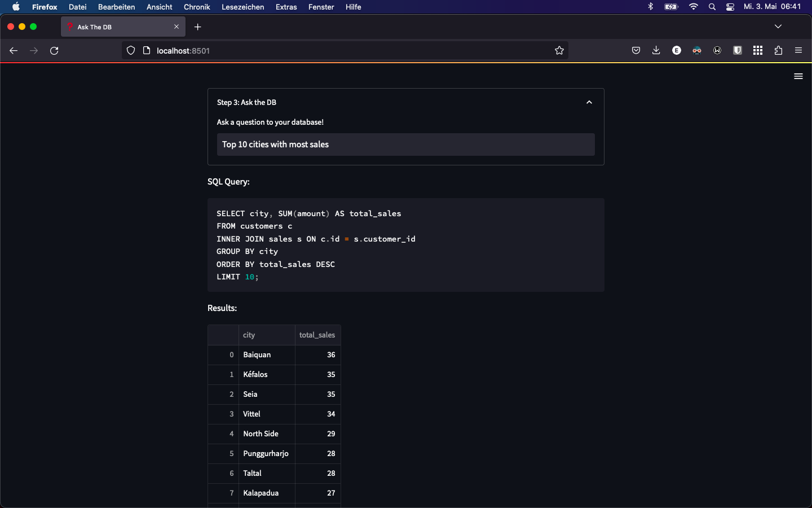This screenshot has height=508, width=812.
Task: Click the circular W extension icon
Action: coord(717,51)
